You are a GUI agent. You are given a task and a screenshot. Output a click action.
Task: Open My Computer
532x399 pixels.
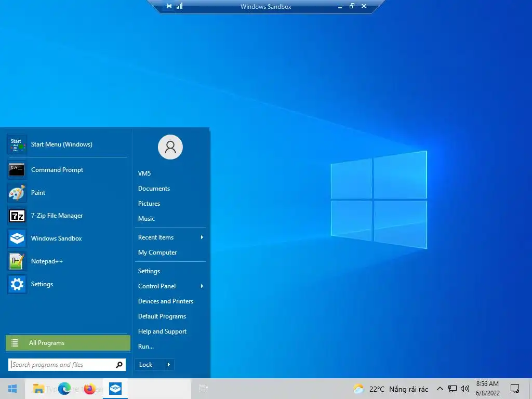coord(157,252)
